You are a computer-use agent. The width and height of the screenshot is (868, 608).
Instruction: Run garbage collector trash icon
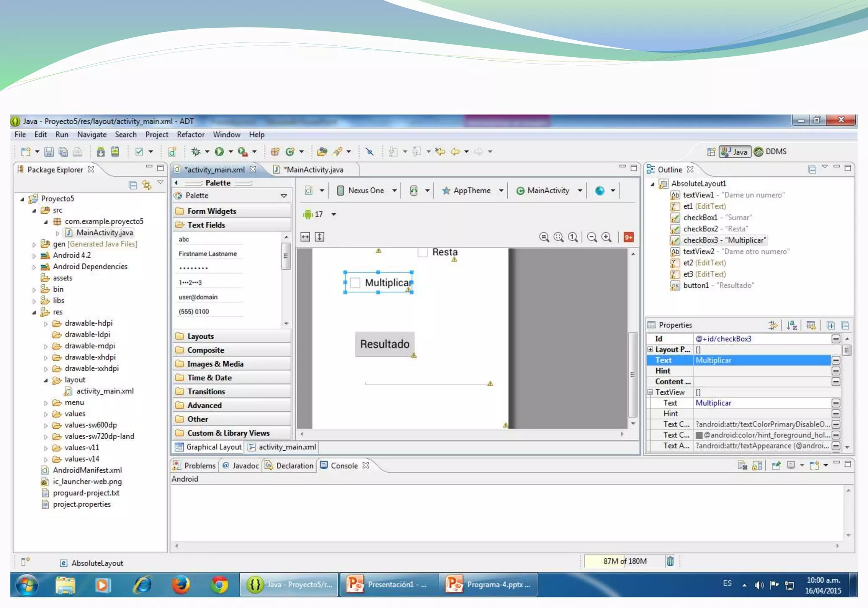pyautogui.click(x=670, y=561)
